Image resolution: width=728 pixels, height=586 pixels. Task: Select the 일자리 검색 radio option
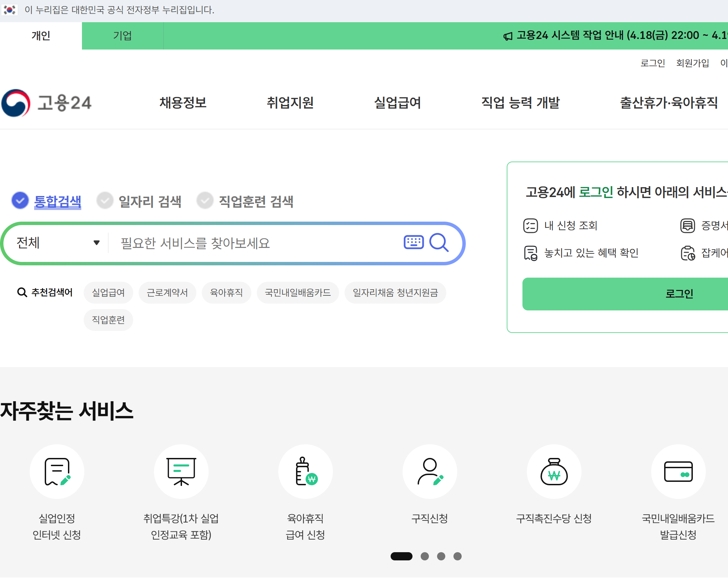[105, 200]
